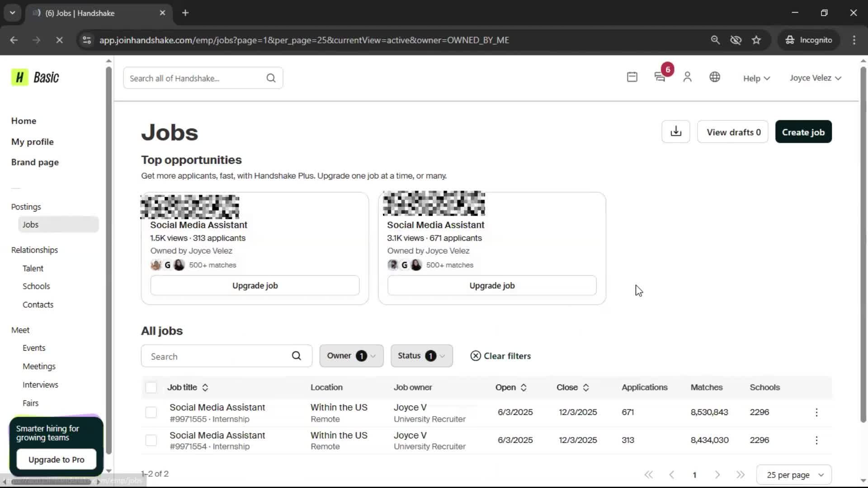Image resolution: width=868 pixels, height=488 pixels.
Task: Open Contacts in sidebar
Action: click(x=38, y=305)
